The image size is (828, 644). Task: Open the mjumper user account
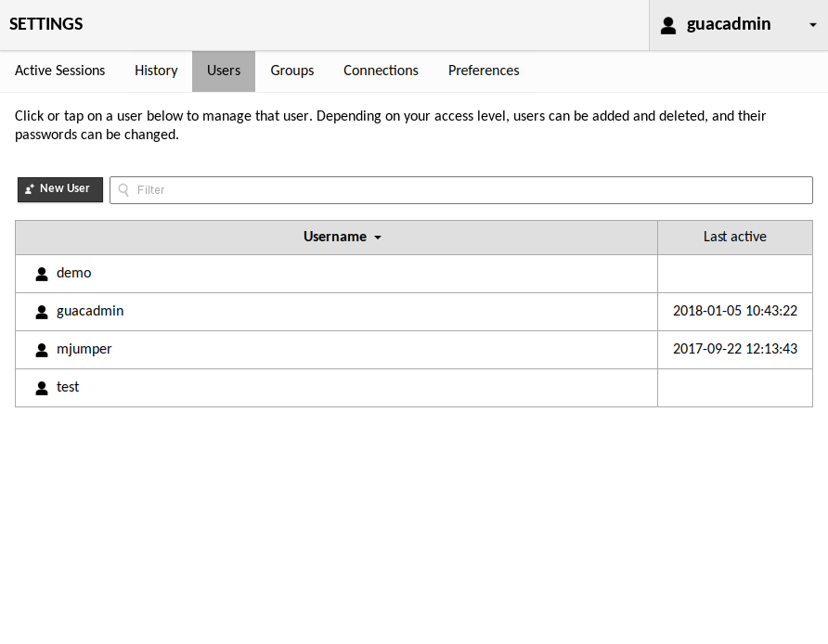tap(84, 349)
